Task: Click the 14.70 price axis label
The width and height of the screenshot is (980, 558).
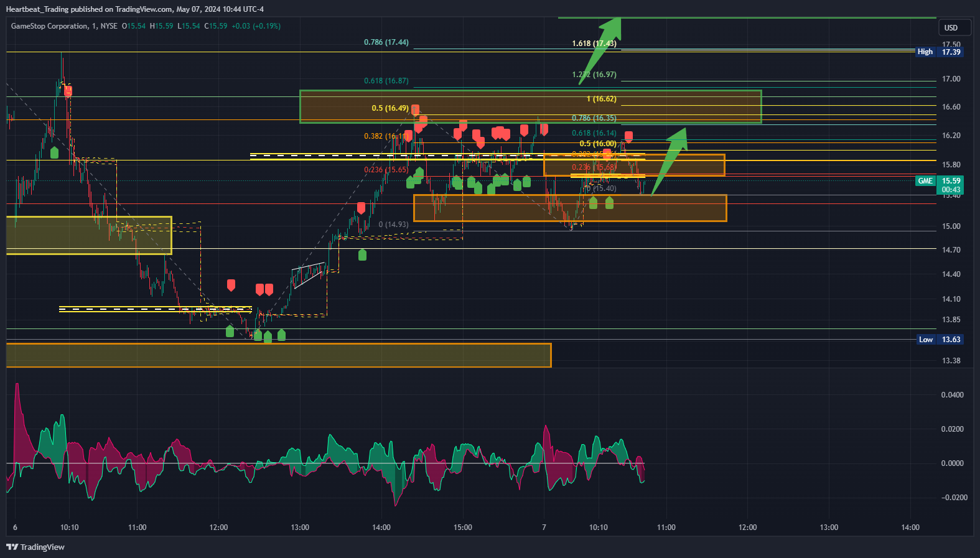Action: 951,250
